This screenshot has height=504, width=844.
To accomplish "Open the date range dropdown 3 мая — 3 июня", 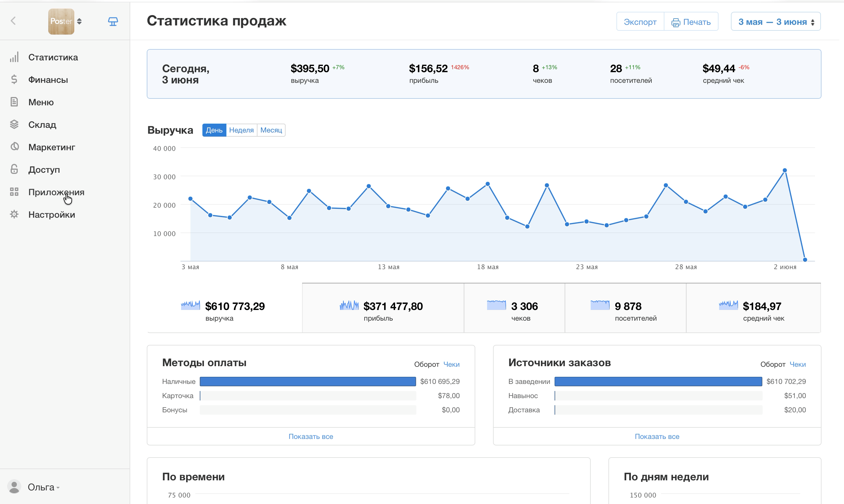I will (x=776, y=22).
